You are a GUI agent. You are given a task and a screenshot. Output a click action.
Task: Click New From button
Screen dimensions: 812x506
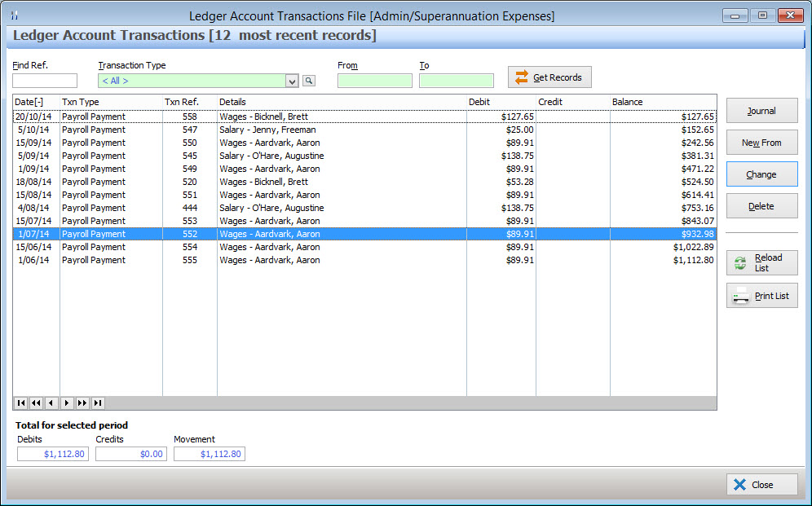[x=761, y=143]
